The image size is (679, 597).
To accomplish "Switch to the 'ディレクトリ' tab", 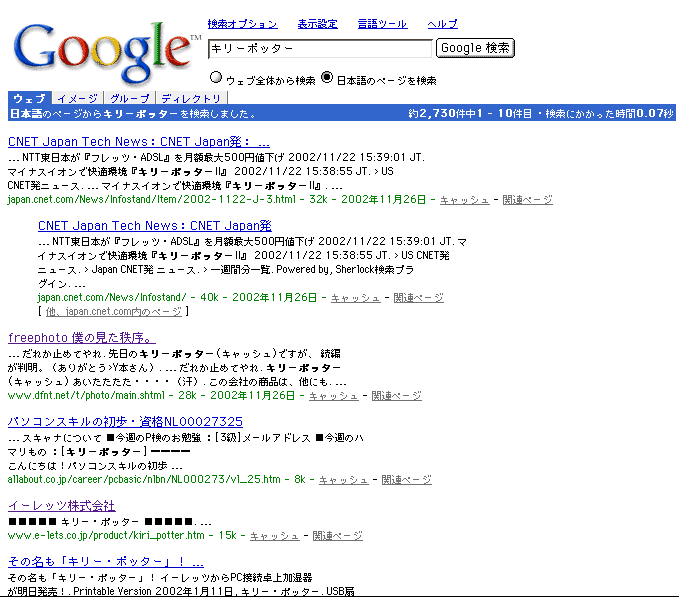I will 191,98.
